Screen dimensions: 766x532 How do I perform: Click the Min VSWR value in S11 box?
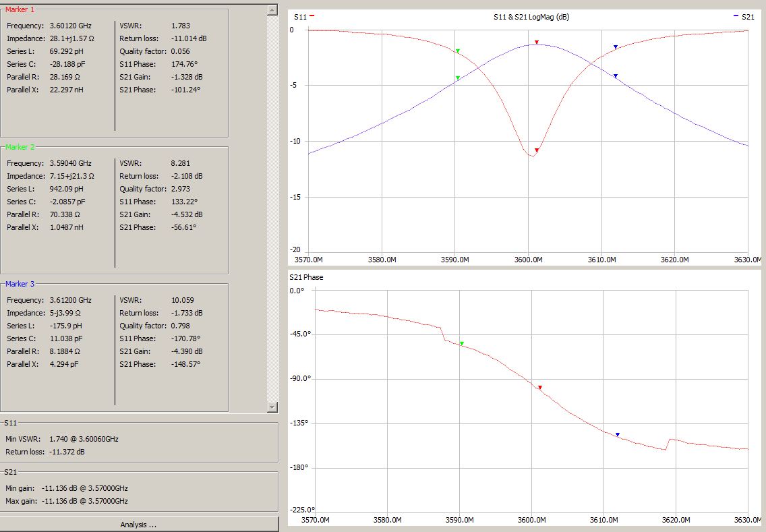(x=84, y=439)
